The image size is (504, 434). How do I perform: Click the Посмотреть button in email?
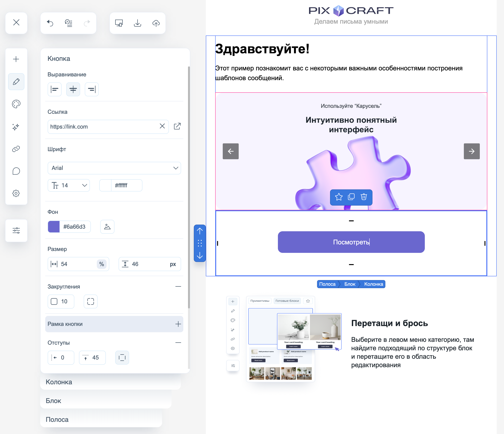point(351,242)
